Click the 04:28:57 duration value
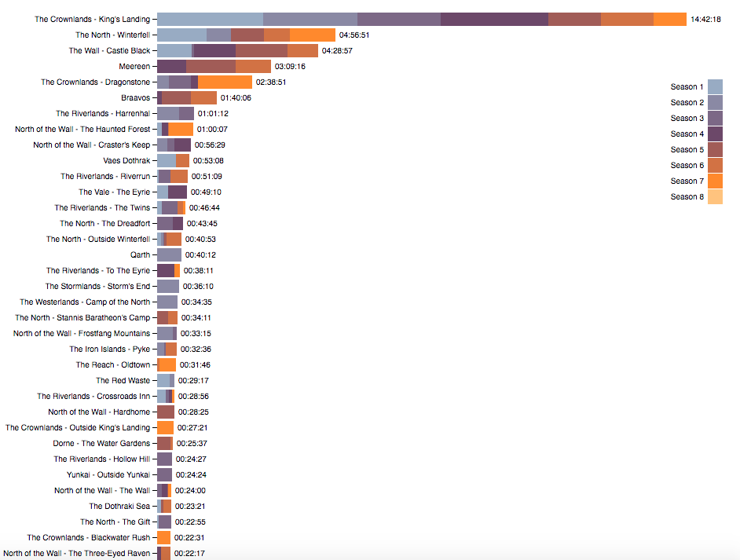Viewport: 740px width, 560px height. pyautogui.click(x=337, y=50)
